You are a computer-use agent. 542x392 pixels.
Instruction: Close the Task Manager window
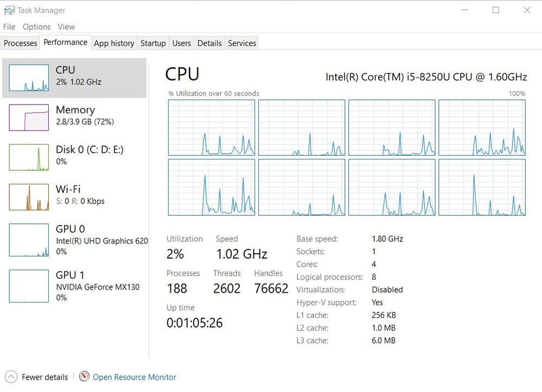pyautogui.click(x=527, y=10)
